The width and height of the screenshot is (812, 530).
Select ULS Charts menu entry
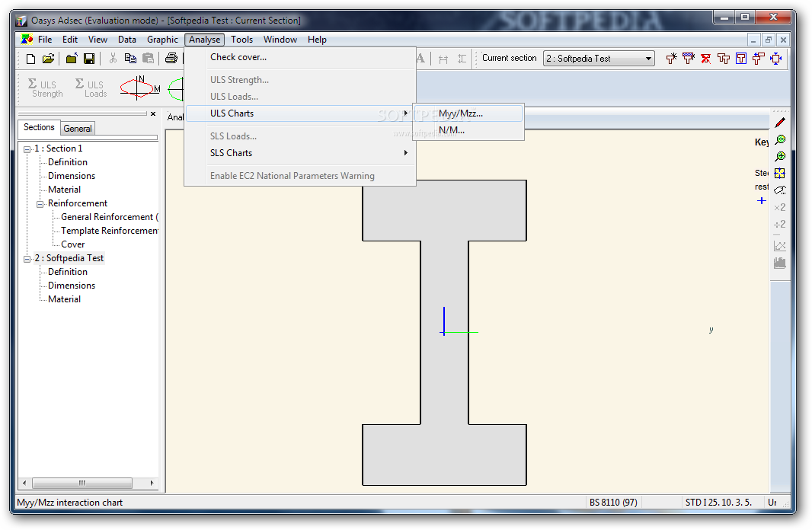[300, 113]
